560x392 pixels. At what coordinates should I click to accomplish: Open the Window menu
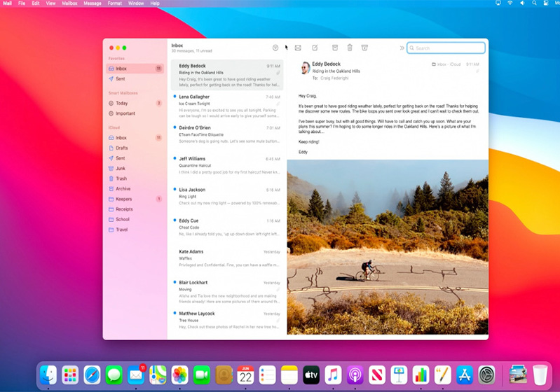click(x=136, y=3)
